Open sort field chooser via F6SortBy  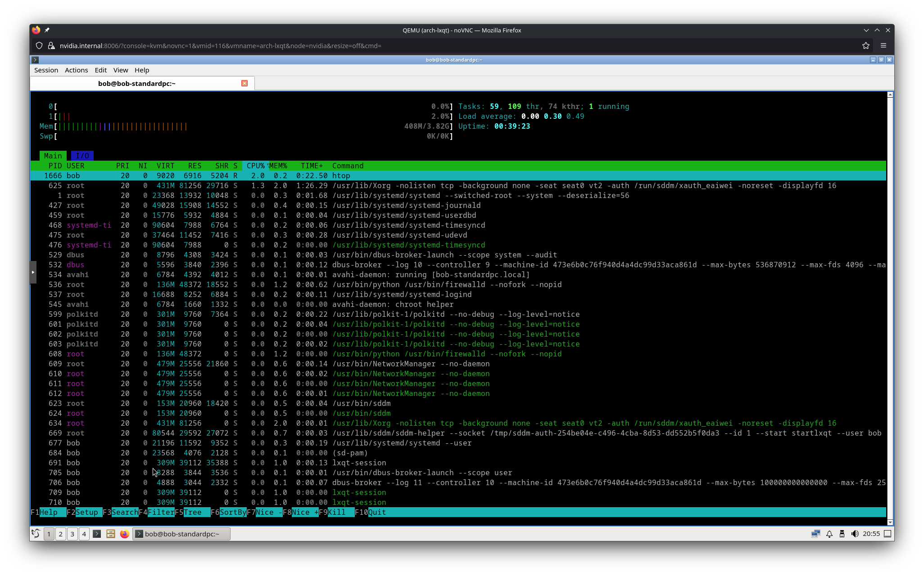(227, 512)
